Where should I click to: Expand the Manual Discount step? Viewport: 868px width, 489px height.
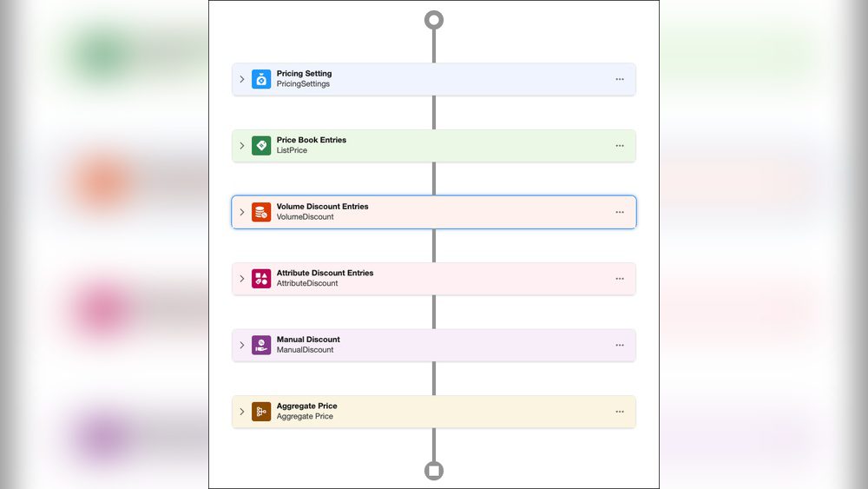(x=242, y=345)
